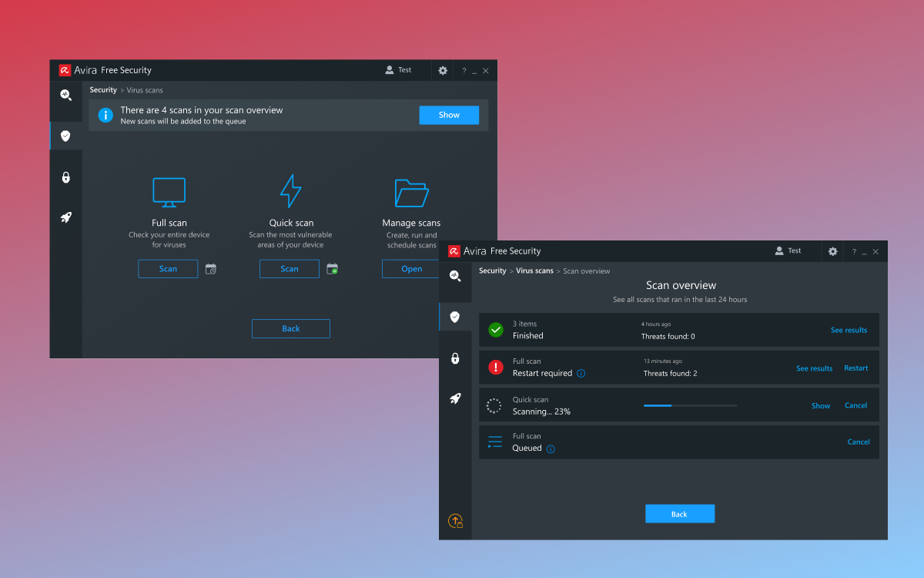The height and width of the screenshot is (578, 924).
Task: Cancel the Queued Full scan
Action: pyautogui.click(x=859, y=442)
